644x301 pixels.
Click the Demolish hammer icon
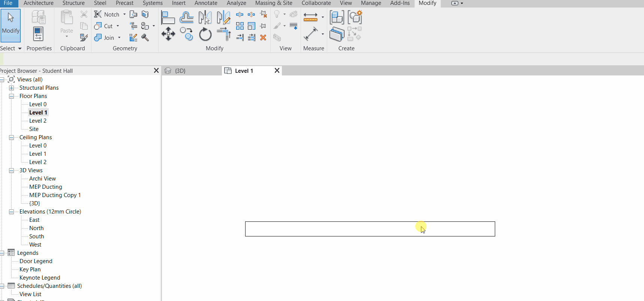click(145, 38)
